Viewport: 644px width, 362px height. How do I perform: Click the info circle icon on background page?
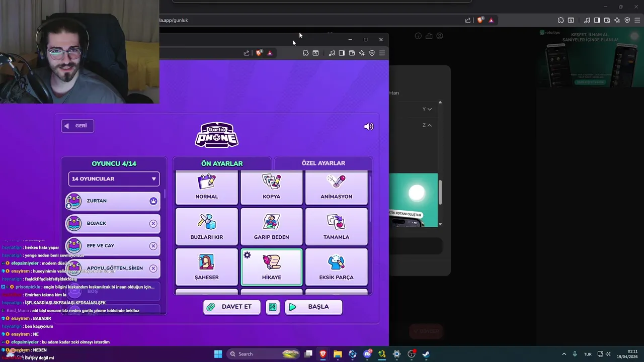(x=418, y=36)
